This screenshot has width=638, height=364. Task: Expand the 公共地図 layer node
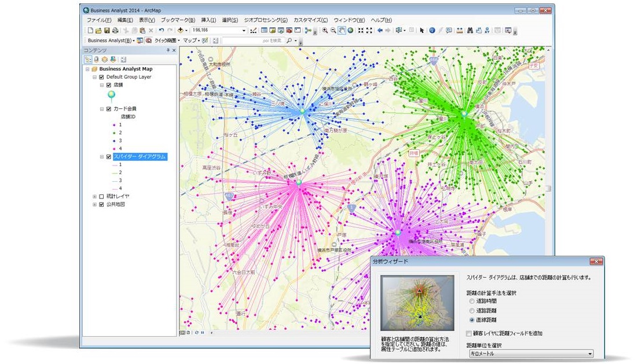click(95, 205)
